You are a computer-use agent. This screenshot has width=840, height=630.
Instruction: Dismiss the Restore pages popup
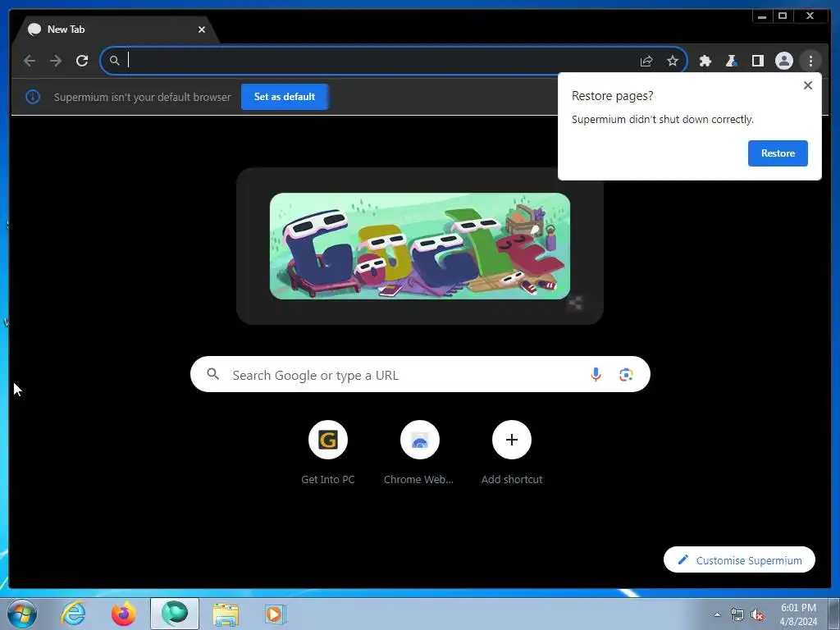coord(808,85)
